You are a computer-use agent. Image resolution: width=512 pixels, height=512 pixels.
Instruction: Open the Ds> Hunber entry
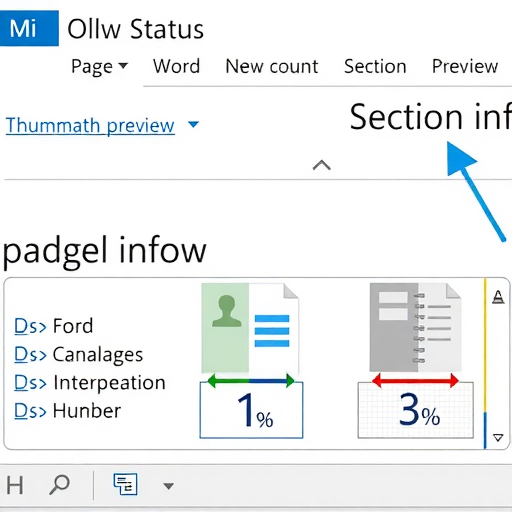[x=67, y=411]
